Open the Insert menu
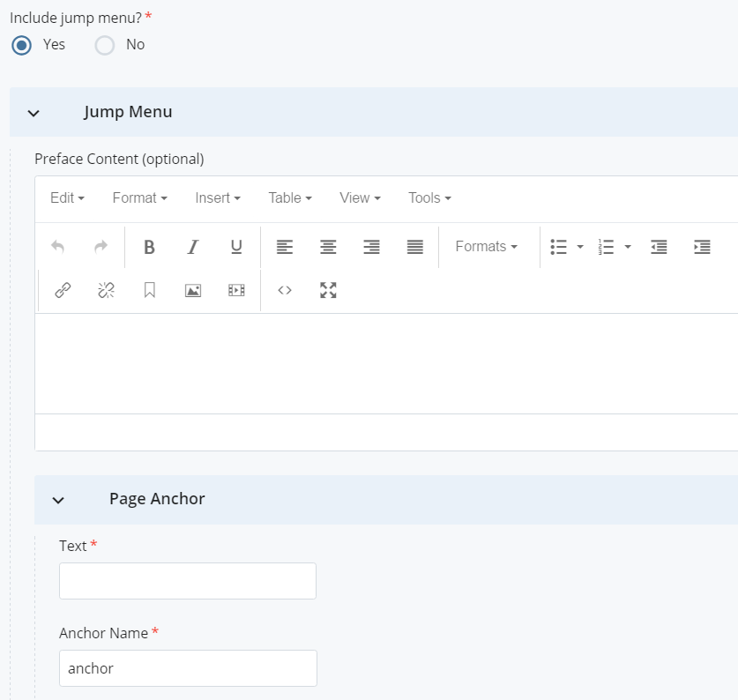This screenshot has width=738, height=700. click(x=217, y=198)
